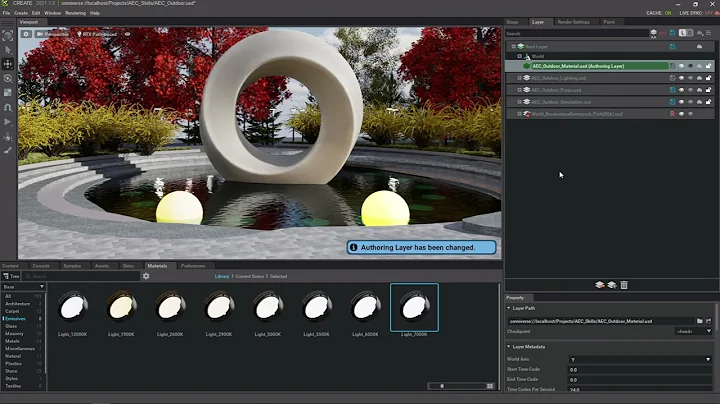Activate the Scale tool in left toolbar
Viewport: 720px width, 404px height.
pyautogui.click(x=8, y=93)
